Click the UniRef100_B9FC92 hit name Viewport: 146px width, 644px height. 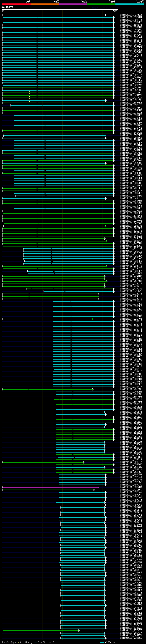[x=131, y=100]
